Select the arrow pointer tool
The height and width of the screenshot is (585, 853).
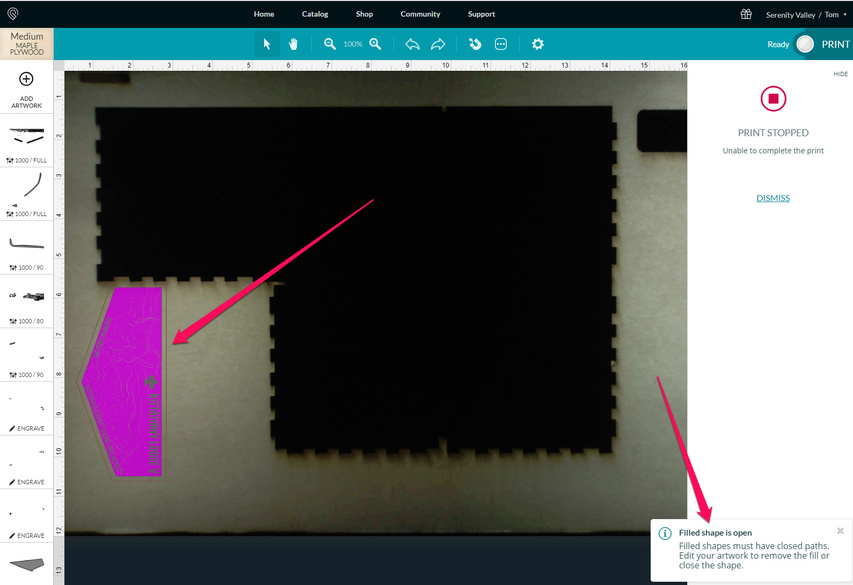pos(267,44)
